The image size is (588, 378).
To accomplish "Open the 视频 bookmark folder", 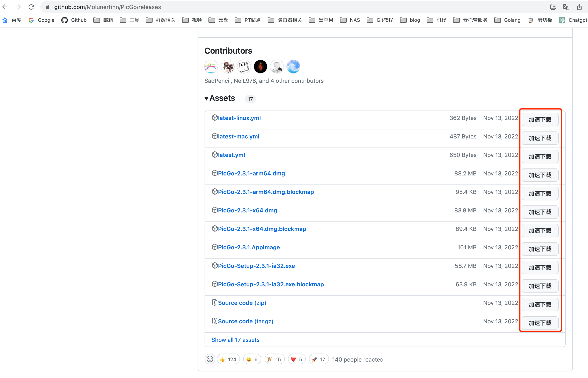I will (x=192, y=20).
